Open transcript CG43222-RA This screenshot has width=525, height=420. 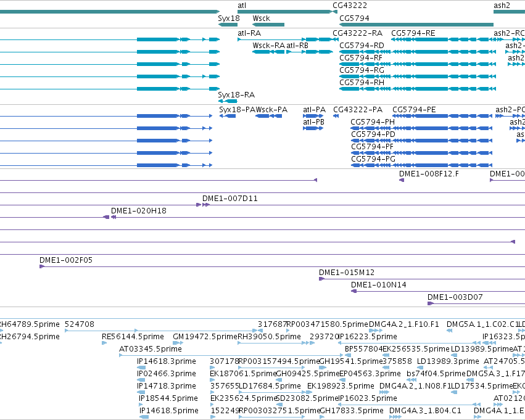(357, 33)
